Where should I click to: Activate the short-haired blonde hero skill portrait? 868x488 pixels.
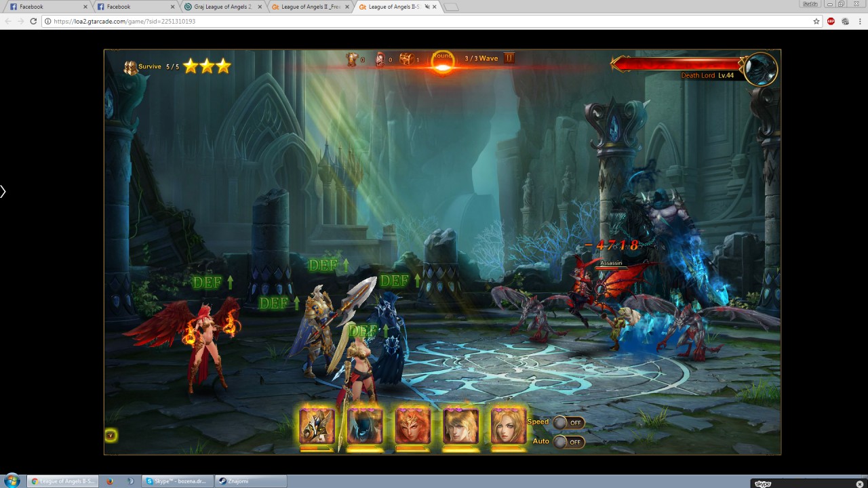pos(460,426)
